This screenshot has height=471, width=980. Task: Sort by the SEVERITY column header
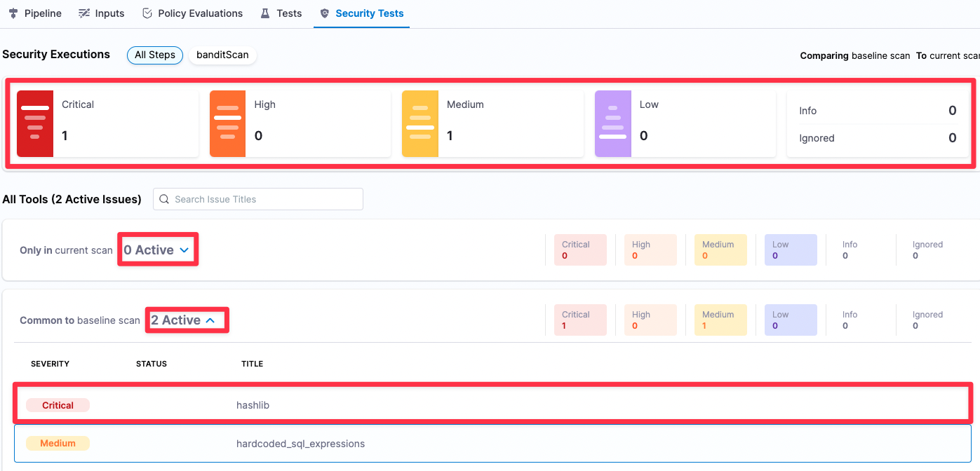50,364
